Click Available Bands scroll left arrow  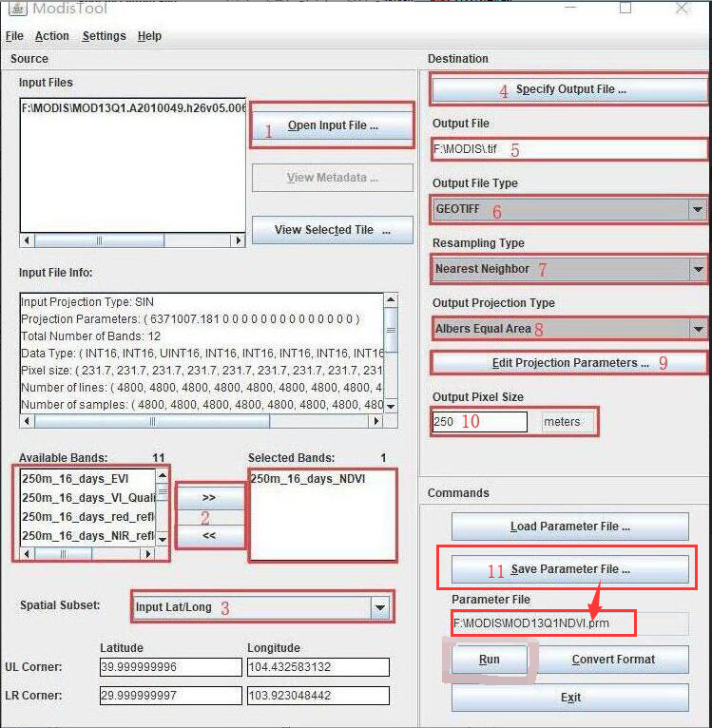pyautogui.click(x=27, y=554)
